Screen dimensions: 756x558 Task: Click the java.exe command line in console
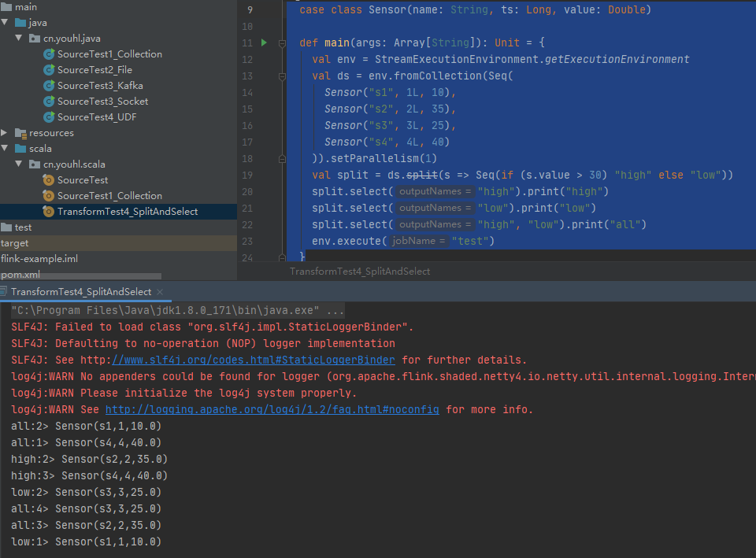point(177,310)
